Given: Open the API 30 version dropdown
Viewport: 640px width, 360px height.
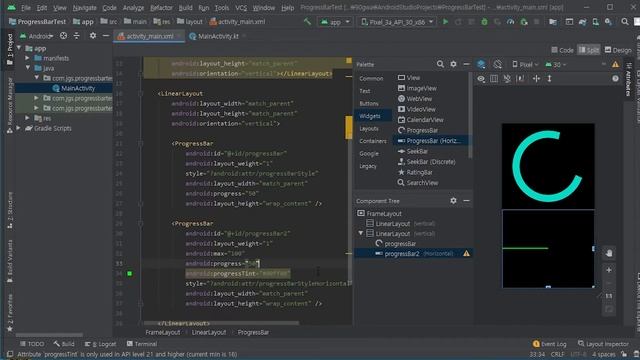Looking at the screenshot, I should coord(556,64).
